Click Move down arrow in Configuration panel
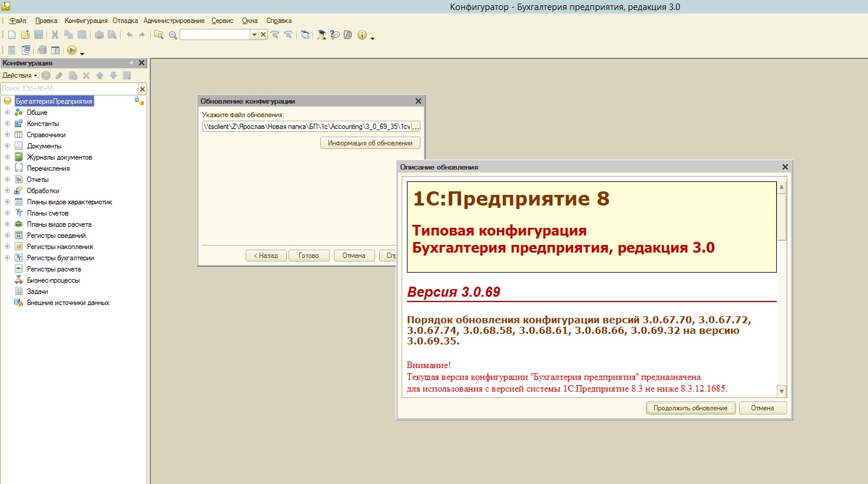Image resolution: width=868 pixels, height=484 pixels. click(x=113, y=75)
